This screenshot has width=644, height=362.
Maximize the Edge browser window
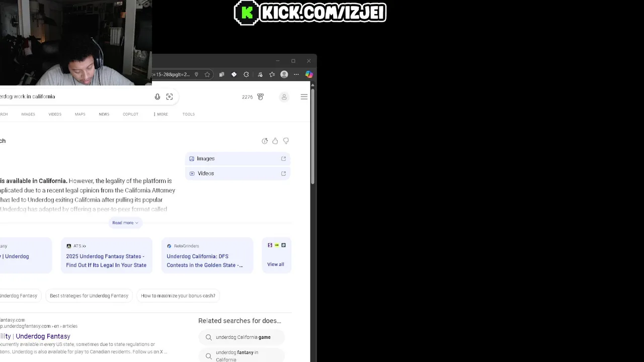293,61
